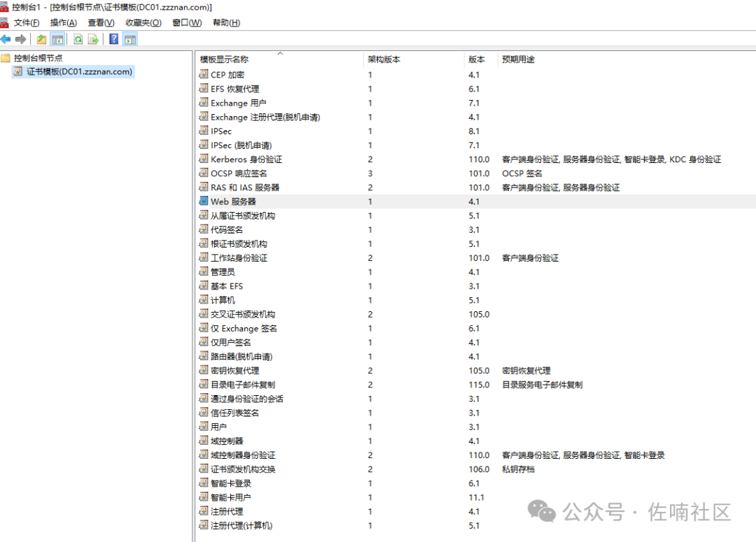Select the 基本 EFS template
756x542 pixels.
[227, 286]
